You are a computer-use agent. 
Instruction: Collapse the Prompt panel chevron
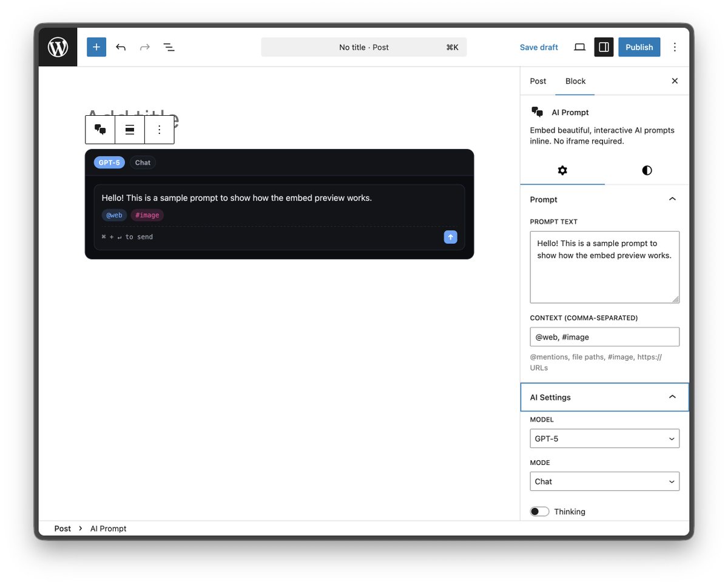click(672, 199)
